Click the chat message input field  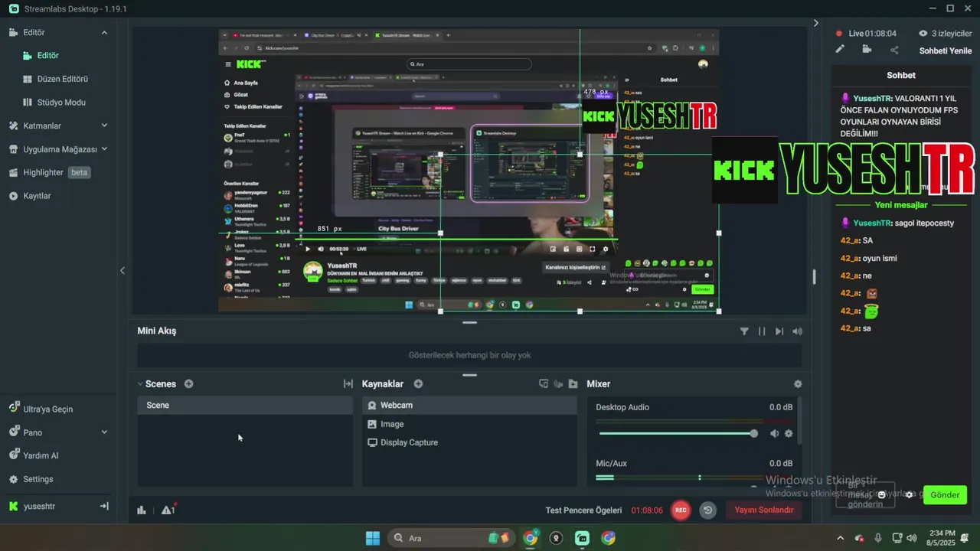(x=865, y=494)
